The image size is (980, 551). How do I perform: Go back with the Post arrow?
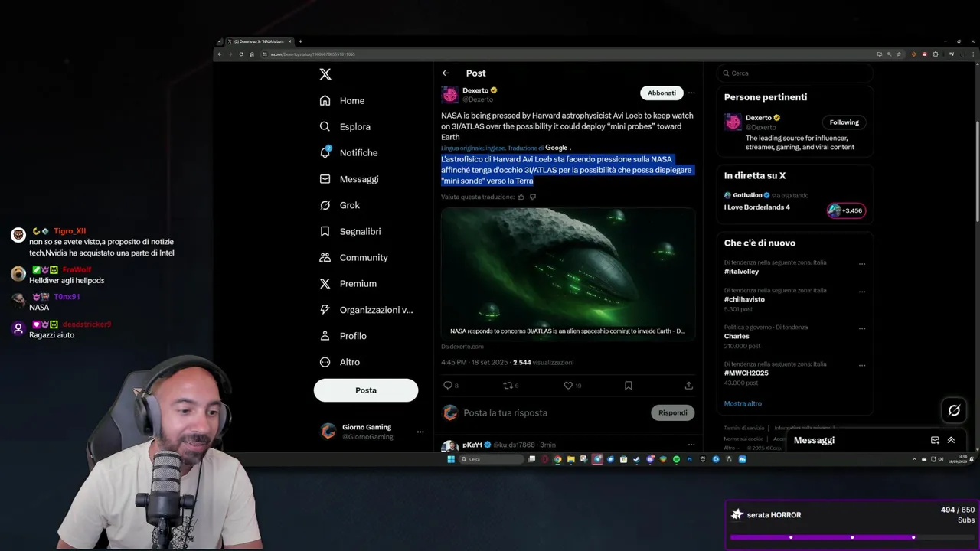[x=446, y=73]
